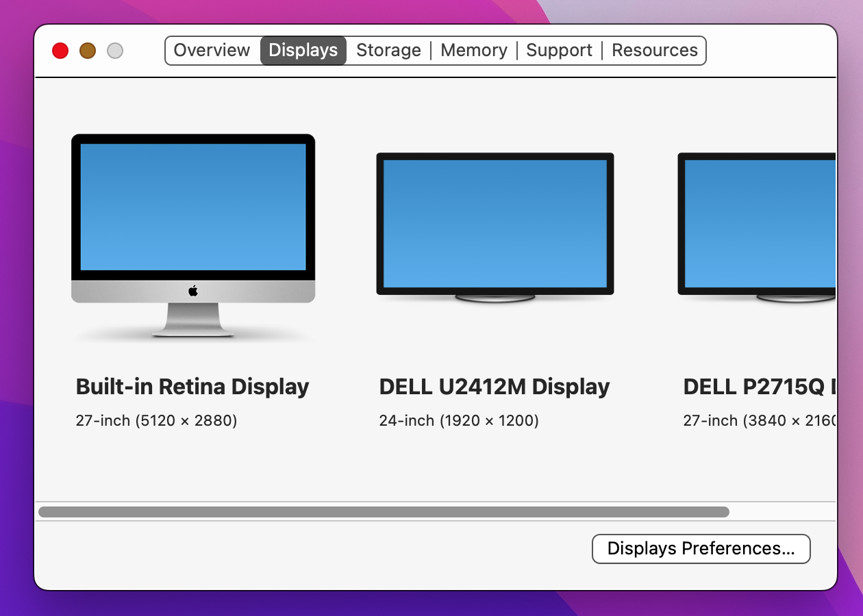The image size is (863, 616).
Task: Click the Displays Preferences button
Action: (x=701, y=549)
